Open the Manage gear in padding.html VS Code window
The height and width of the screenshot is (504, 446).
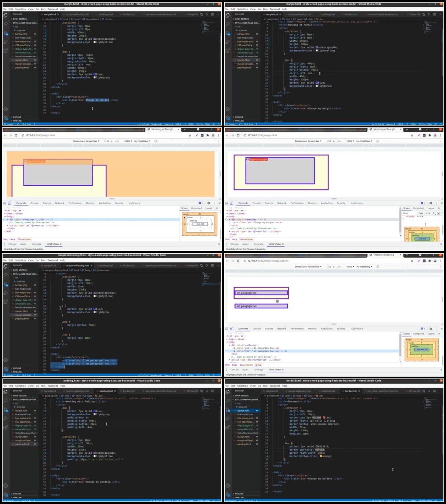coord(6,494)
